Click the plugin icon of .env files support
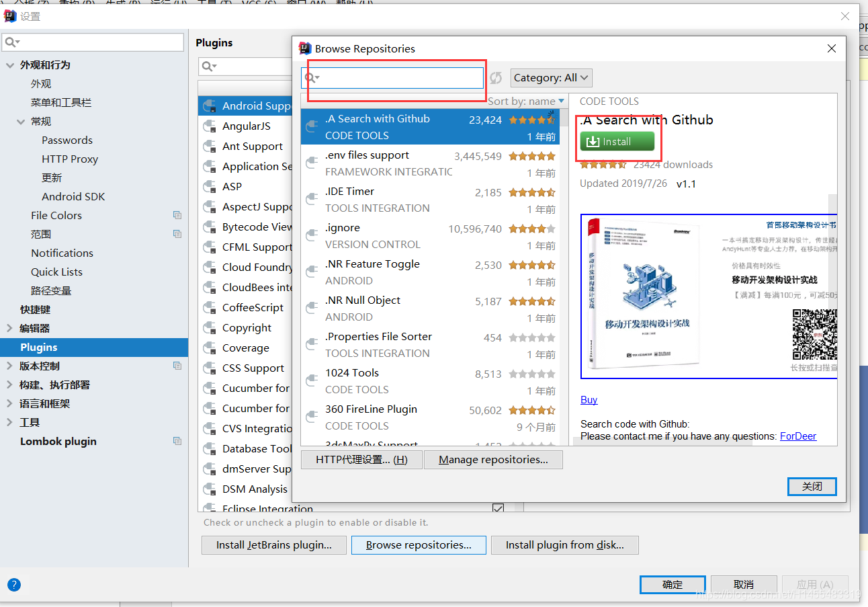 click(311, 163)
